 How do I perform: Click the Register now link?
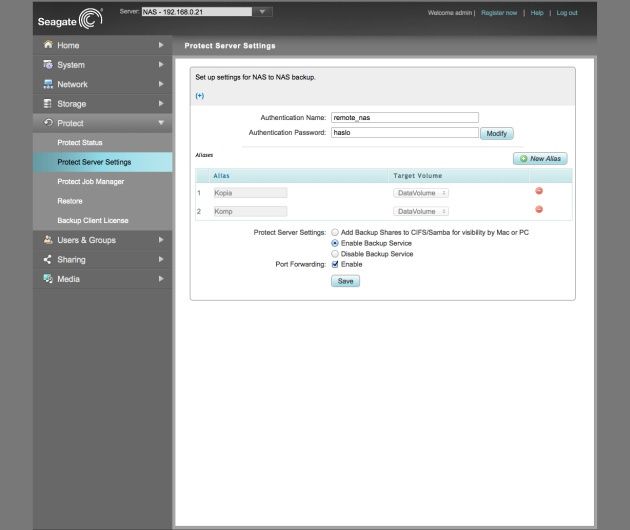tap(499, 13)
